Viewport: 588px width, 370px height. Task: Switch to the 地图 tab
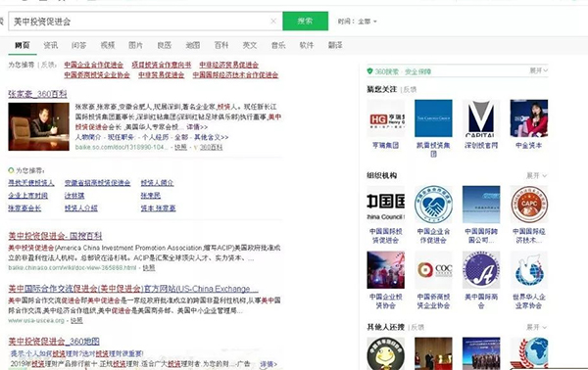point(192,45)
